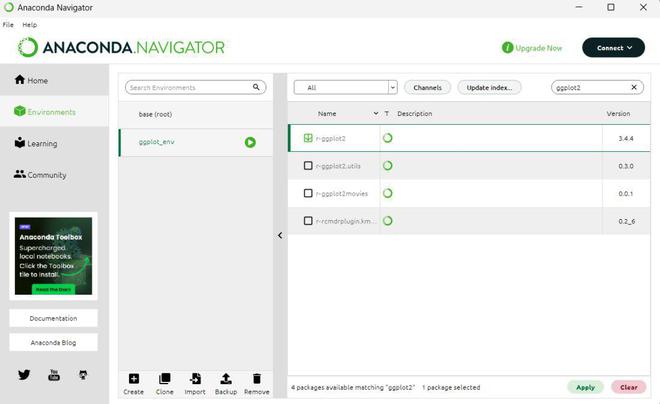Open the Connect dropdown button
660x404 pixels.
tap(613, 48)
